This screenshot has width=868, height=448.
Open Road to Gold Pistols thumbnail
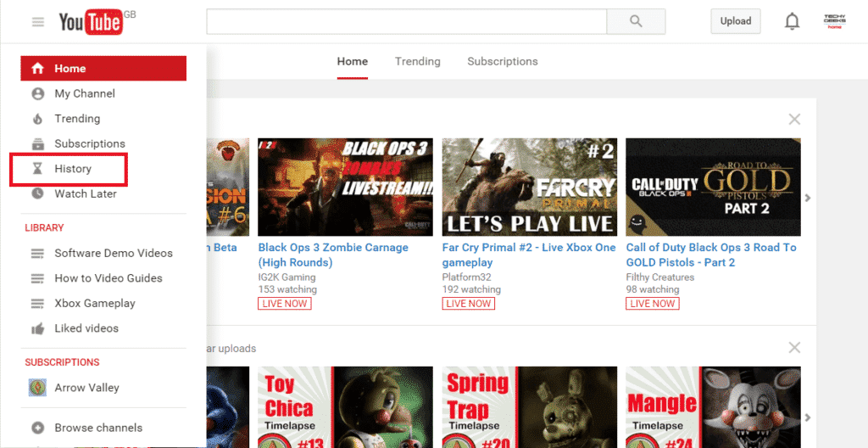tap(713, 187)
